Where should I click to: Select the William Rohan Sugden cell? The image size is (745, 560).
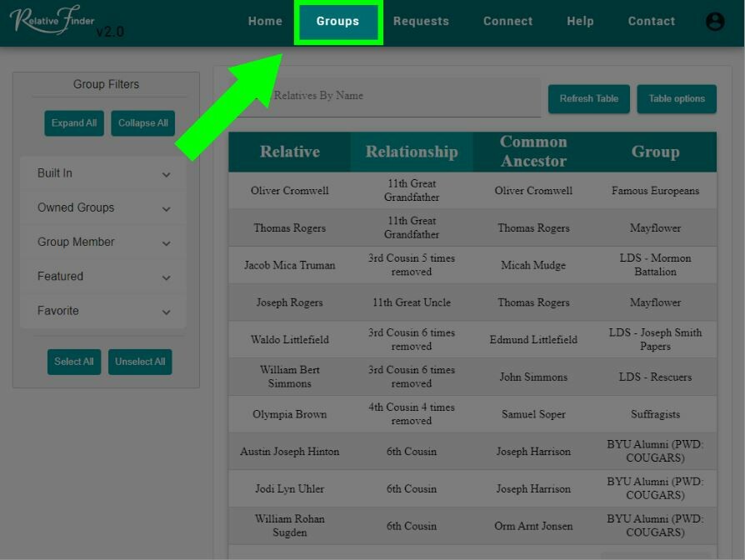click(x=290, y=526)
